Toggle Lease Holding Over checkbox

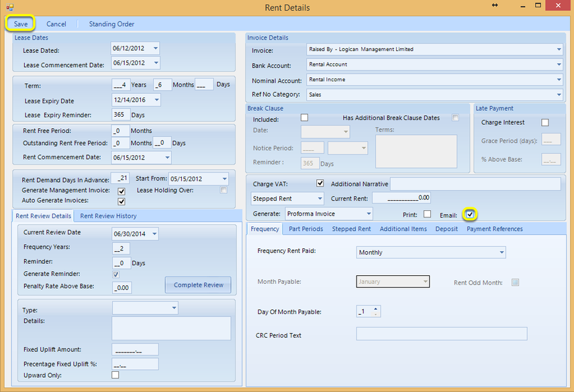[224, 190]
